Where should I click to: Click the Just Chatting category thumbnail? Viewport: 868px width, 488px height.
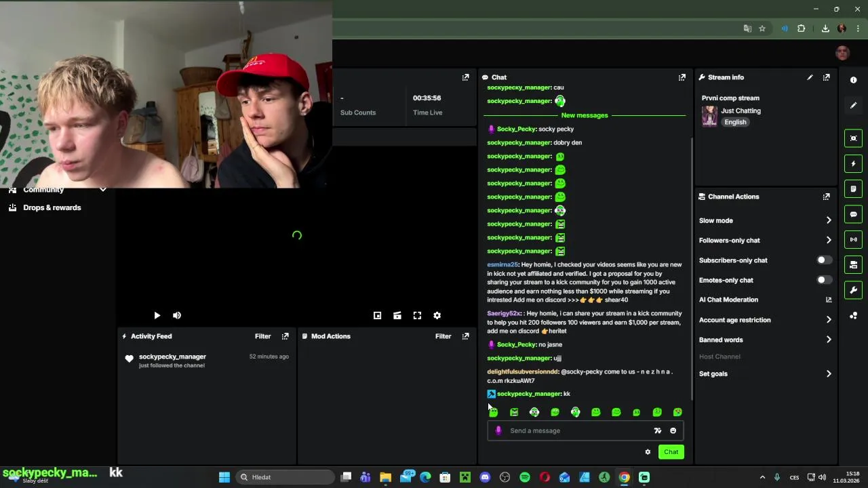pyautogui.click(x=709, y=116)
